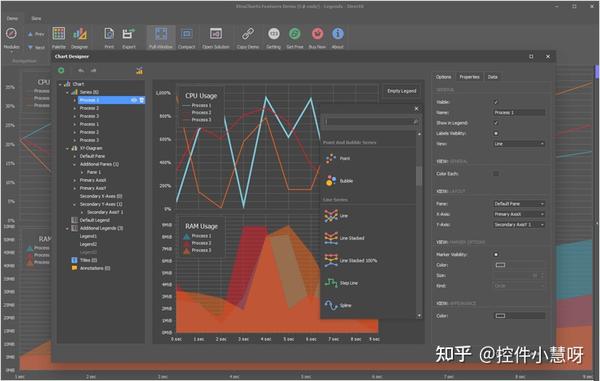Delete selected Process 1 series with trash icon
The height and width of the screenshot is (381, 600).
(142, 100)
